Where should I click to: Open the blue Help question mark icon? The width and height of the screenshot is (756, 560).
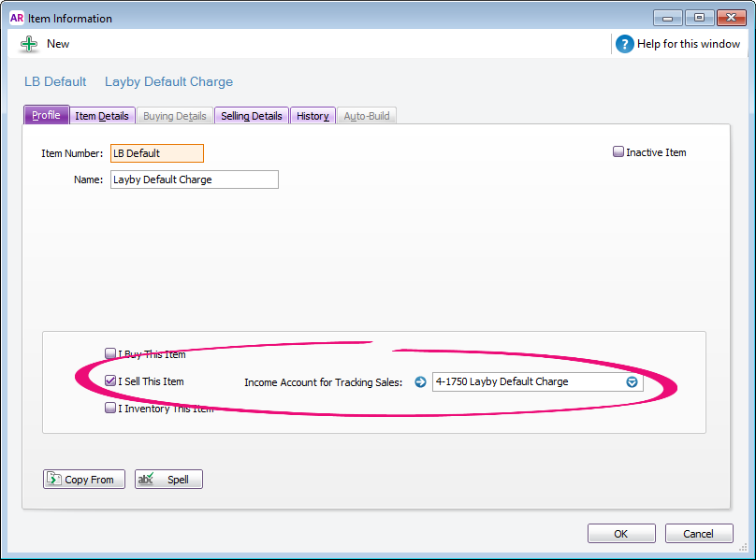pyautogui.click(x=625, y=44)
